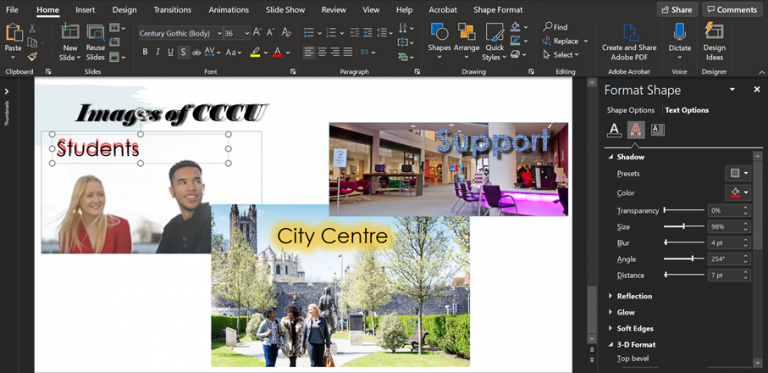Select the Format Painter brush

pos(32,56)
